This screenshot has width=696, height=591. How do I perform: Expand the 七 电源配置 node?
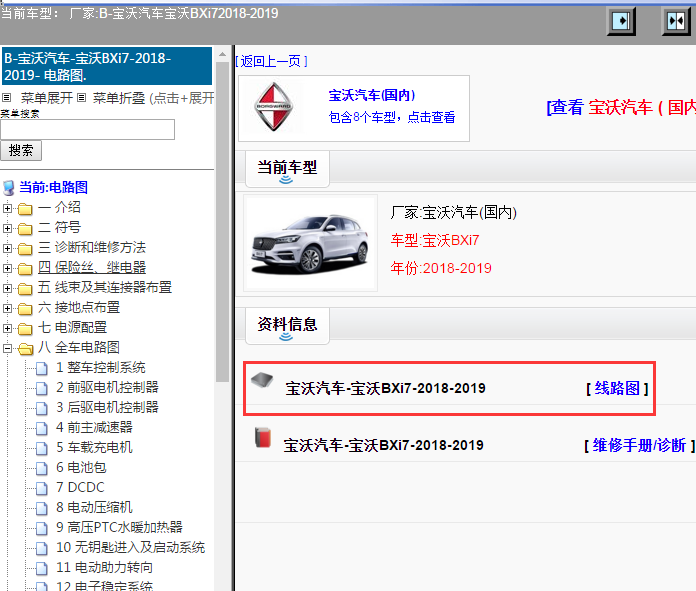pyautogui.click(x=7, y=328)
